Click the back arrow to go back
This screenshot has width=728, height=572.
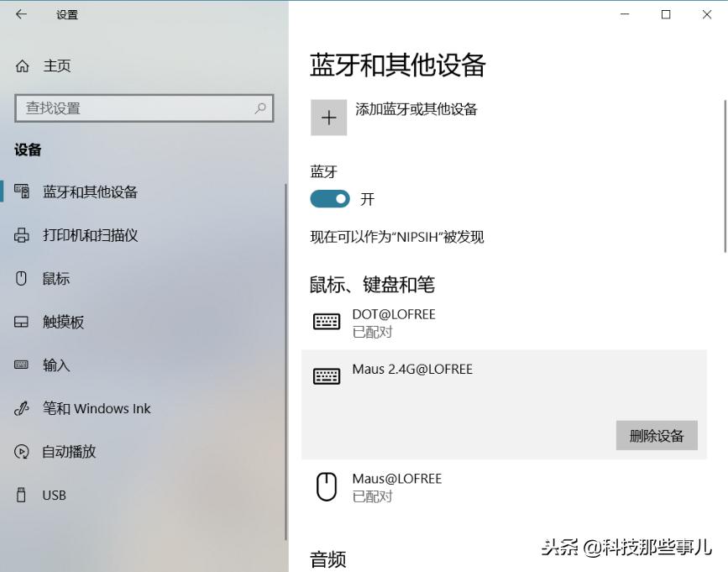pyautogui.click(x=18, y=14)
